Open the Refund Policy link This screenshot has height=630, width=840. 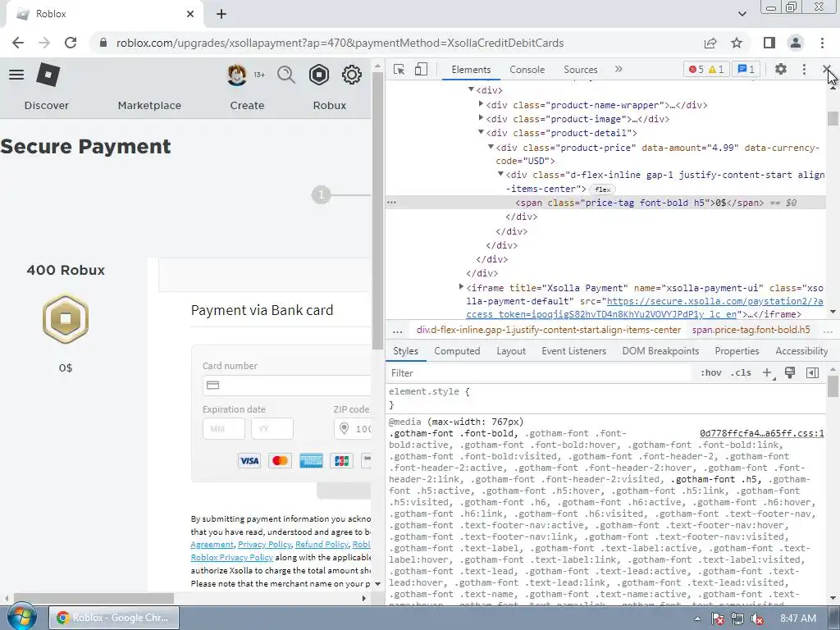click(x=322, y=545)
